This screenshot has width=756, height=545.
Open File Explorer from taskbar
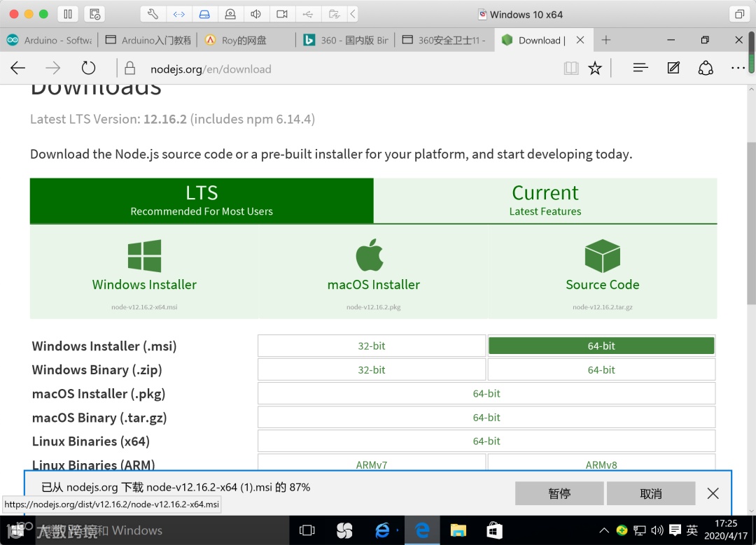[x=458, y=530]
